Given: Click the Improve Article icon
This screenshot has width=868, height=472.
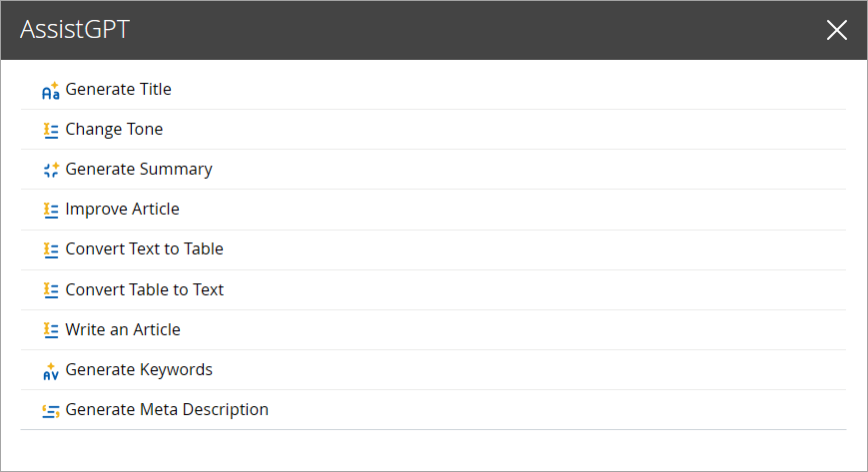Looking at the screenshot, I should (51, 210).
